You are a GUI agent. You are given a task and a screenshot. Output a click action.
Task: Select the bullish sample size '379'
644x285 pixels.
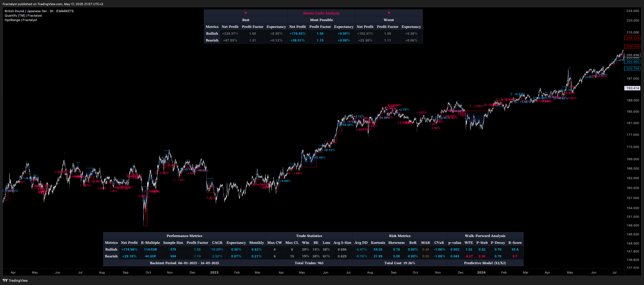(173, 250)
